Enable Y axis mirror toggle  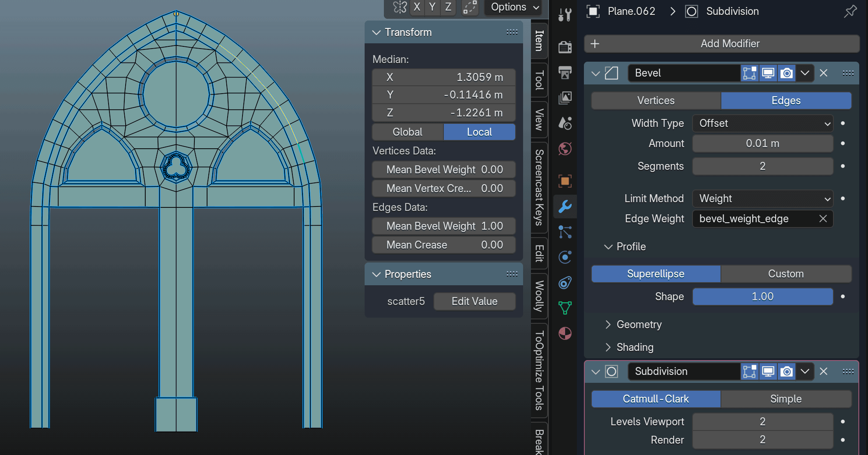(x=432, y=7)
